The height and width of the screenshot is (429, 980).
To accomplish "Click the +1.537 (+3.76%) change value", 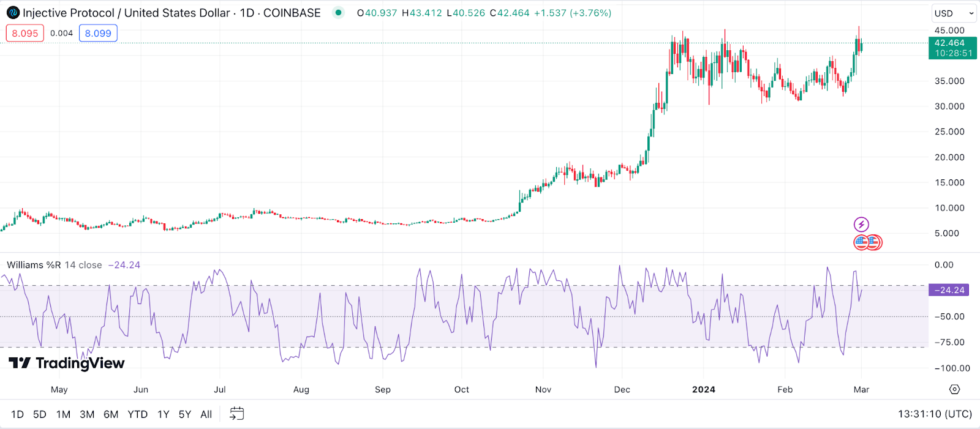I will 573,13.
